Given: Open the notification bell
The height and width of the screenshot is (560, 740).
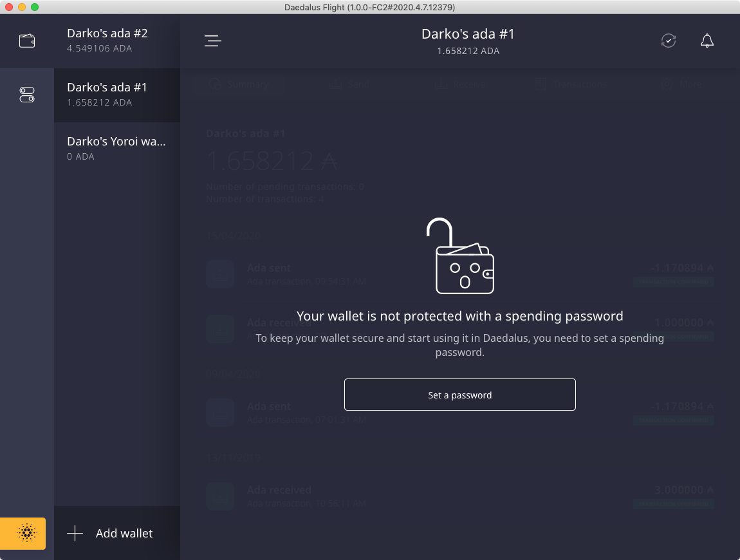Looking at the screenshot, I should click(707, 41).
